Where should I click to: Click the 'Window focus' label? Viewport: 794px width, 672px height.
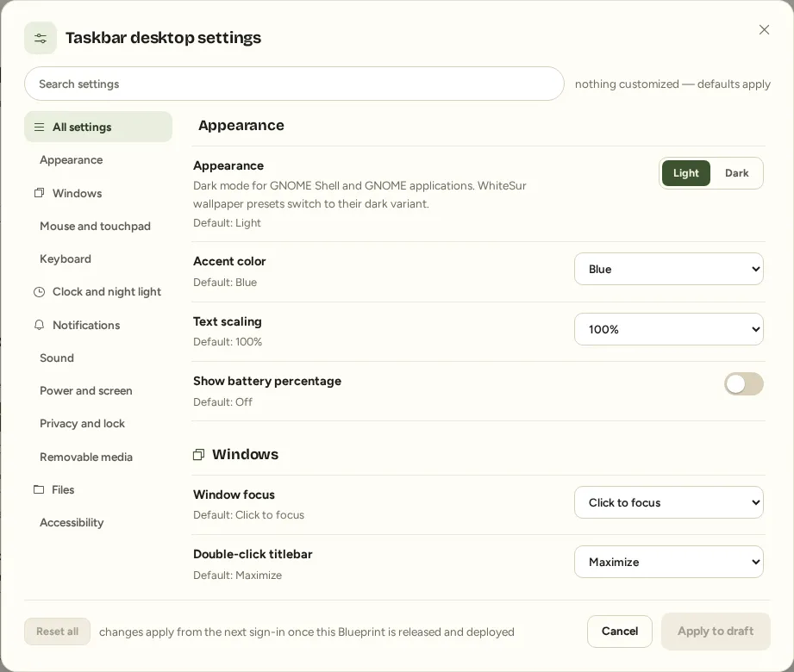coord(234,495)
